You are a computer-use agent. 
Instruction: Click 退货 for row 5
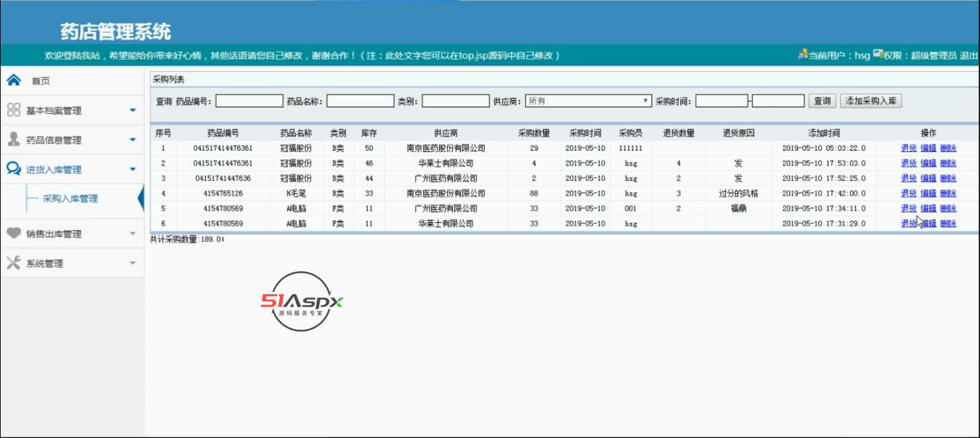[909, 209]
